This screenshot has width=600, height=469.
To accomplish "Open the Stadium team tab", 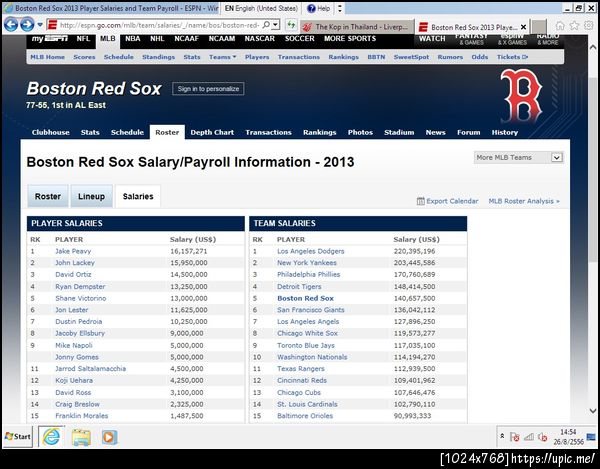I will point(399,132).
